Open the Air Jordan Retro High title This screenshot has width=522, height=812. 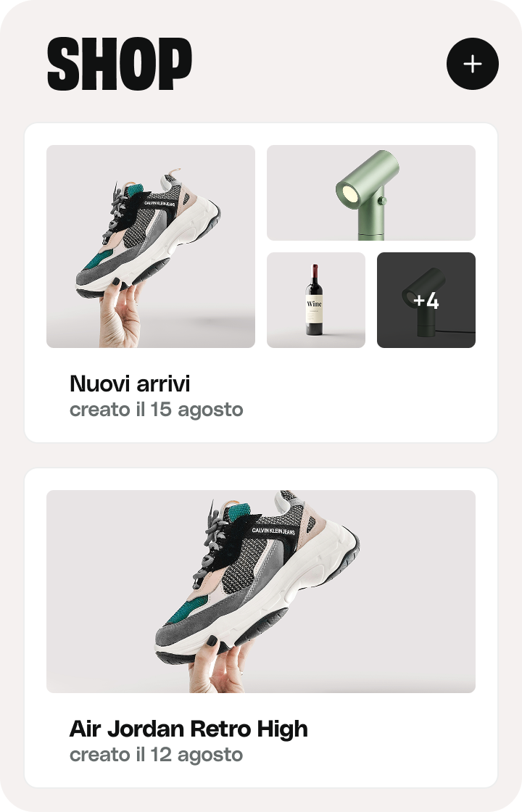pyautogui.click(x=188, y=729)
